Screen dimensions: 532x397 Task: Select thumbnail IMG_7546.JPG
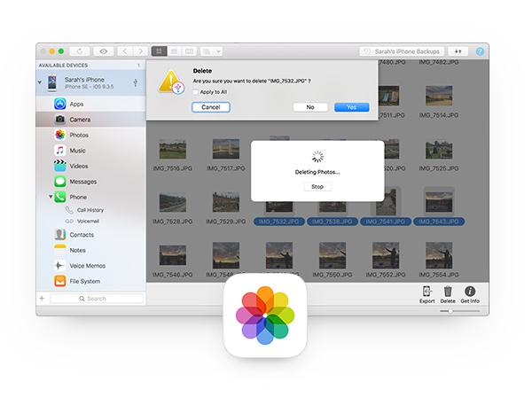(x=173, y=255)
